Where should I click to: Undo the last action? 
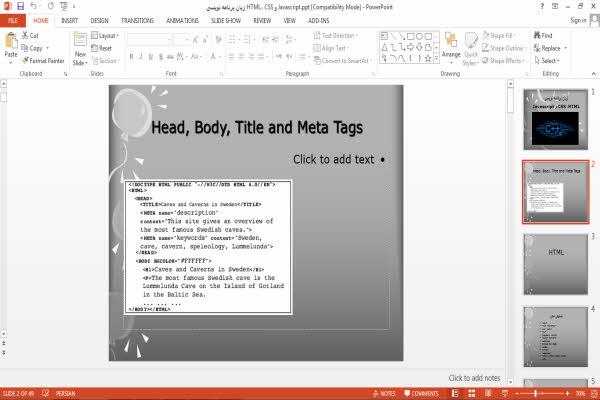[x=34, y=6]
